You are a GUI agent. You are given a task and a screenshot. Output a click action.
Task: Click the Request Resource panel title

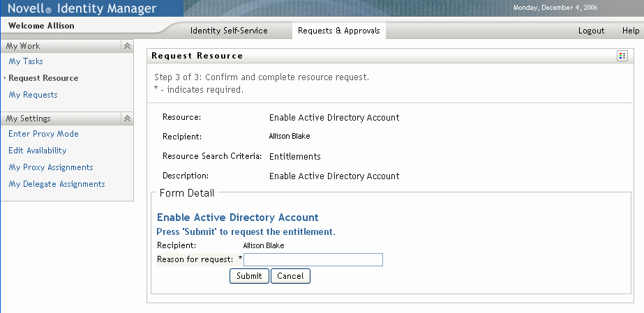(x=197, y=56)
